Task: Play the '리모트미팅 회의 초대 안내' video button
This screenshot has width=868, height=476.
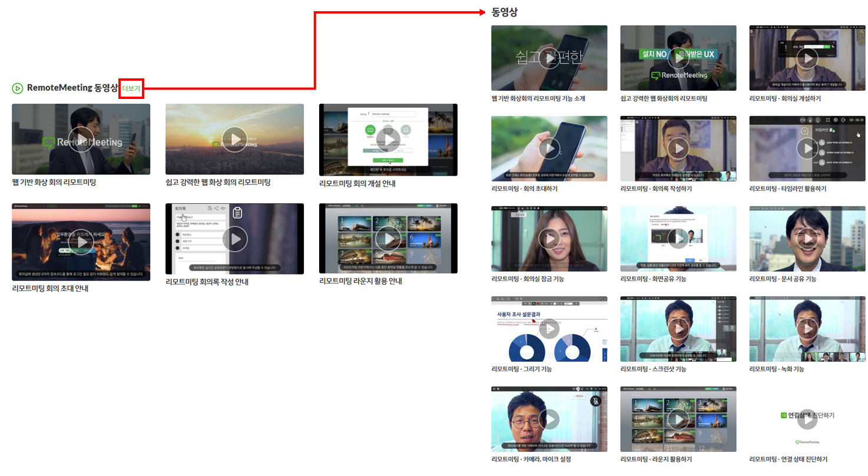Action: (x=81, y=242)
